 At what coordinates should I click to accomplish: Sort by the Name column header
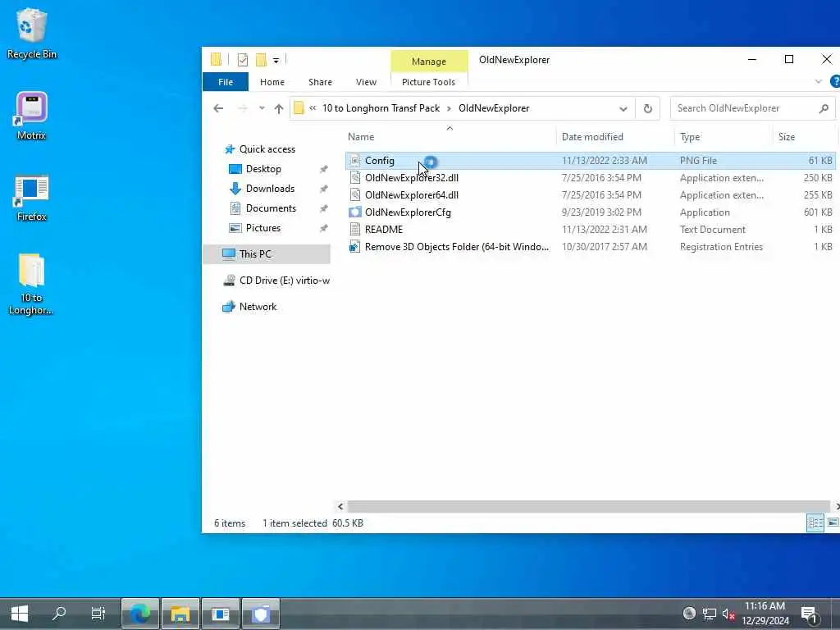click(450, 137)
